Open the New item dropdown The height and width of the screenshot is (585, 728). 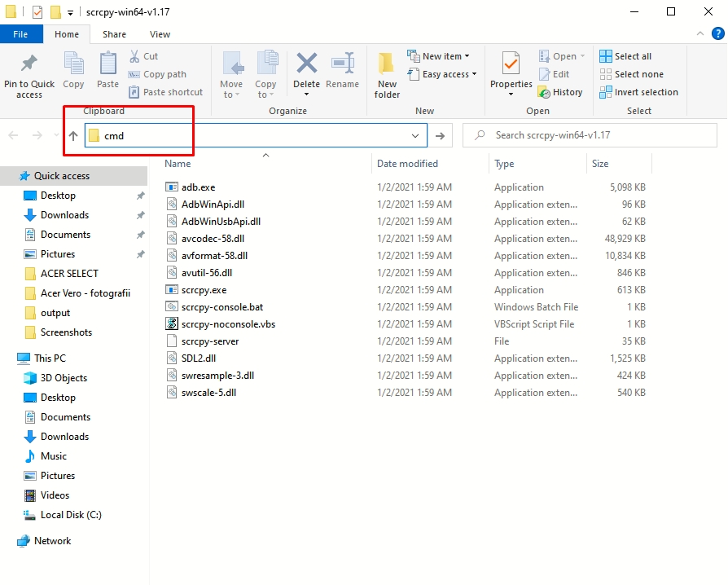[x=439, y=56]
